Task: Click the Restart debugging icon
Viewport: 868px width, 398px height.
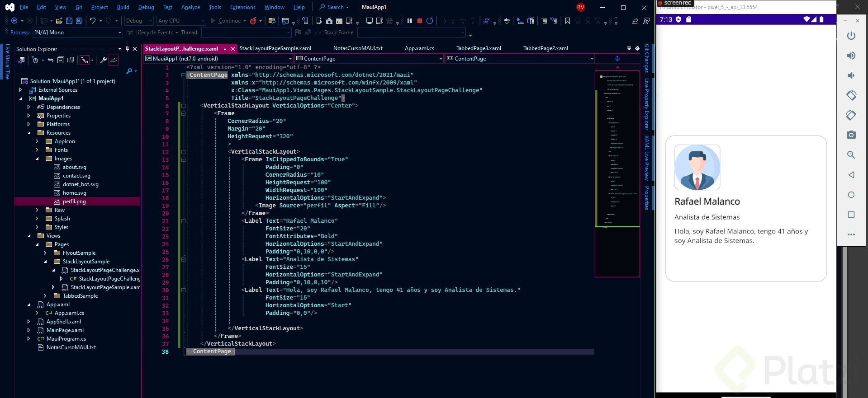Action: coord(430,21)
